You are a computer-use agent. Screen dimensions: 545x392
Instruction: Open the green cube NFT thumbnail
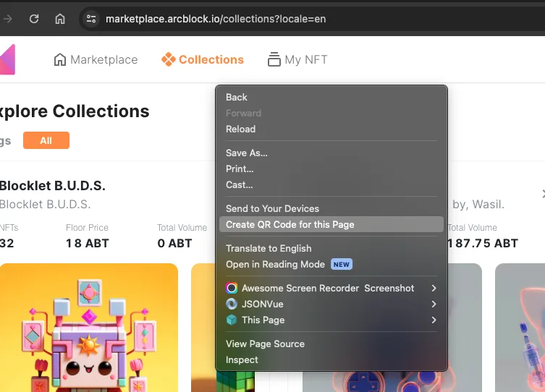pyautogui.click(x=203, y=328)
